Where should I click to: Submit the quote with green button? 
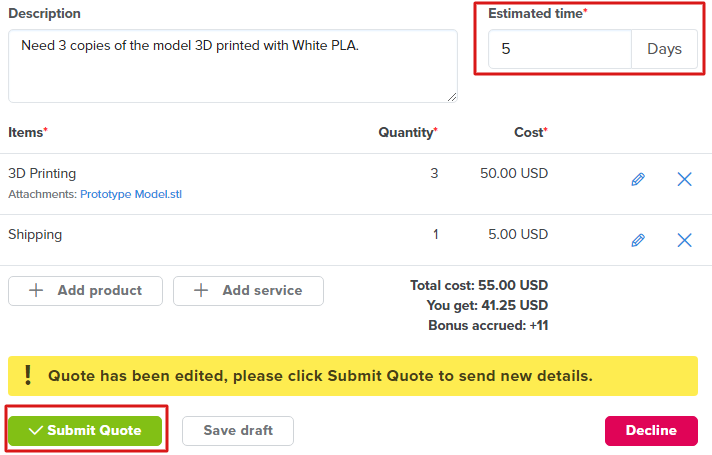[x=85, y=430]
